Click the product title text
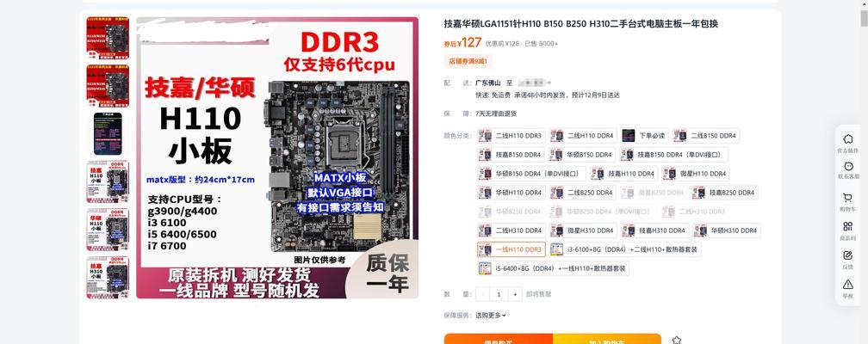This screenshot has height=344, width=868. [580, 24]
